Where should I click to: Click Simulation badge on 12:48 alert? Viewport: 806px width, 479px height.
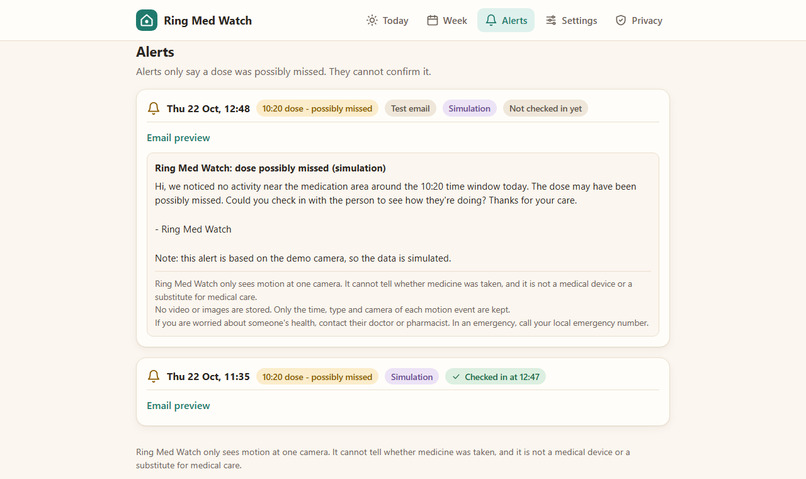click(469, 108)
